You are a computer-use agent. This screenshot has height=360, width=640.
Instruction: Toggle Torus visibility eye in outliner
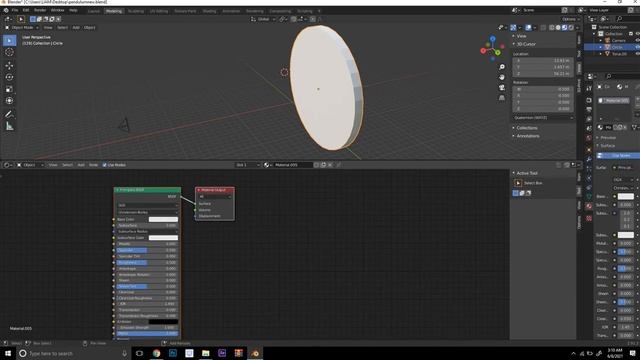pyautogui.click(x=637, y=54)
